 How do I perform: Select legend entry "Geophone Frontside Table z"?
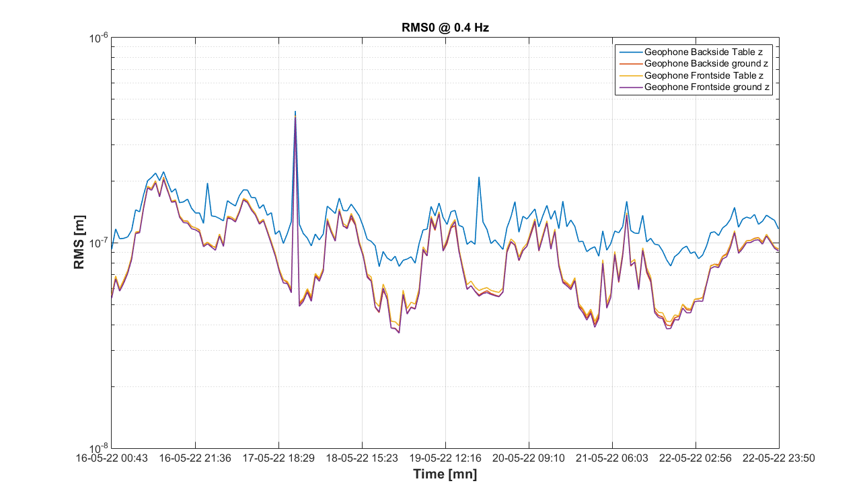pos(704,75)
